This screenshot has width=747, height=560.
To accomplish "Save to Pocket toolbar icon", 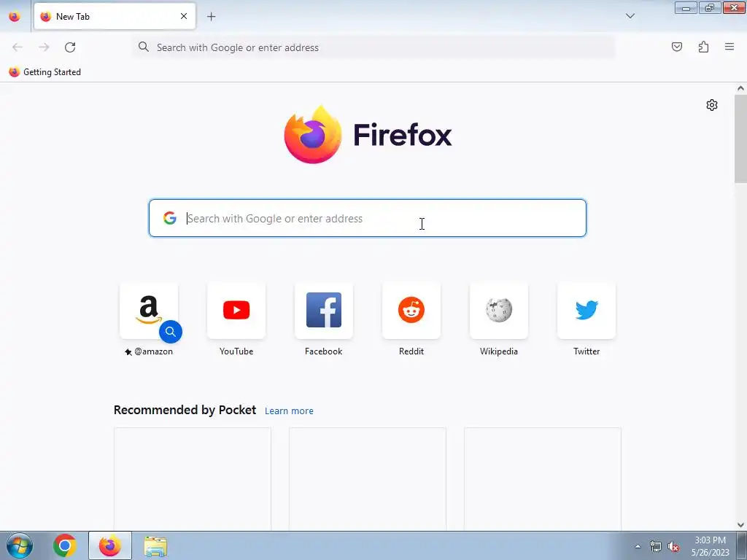I will click(676, 47).
